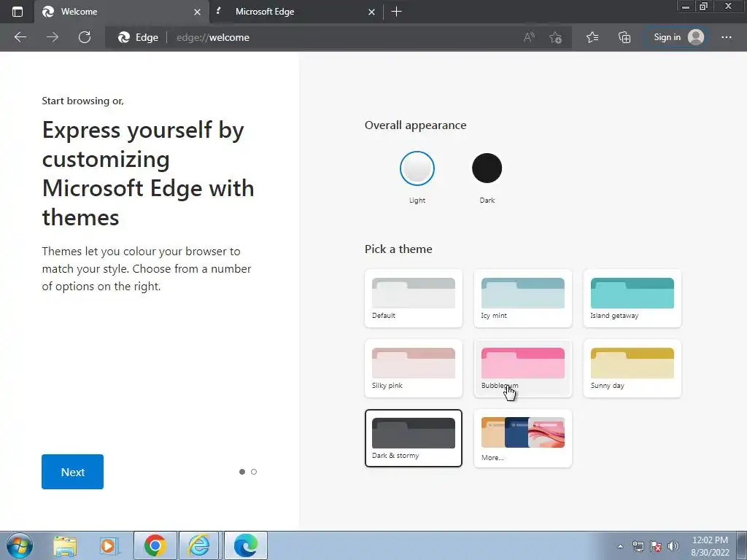Choose the Default theme card
The height and width of the screenshot is (560, 747).
(414, 298)
